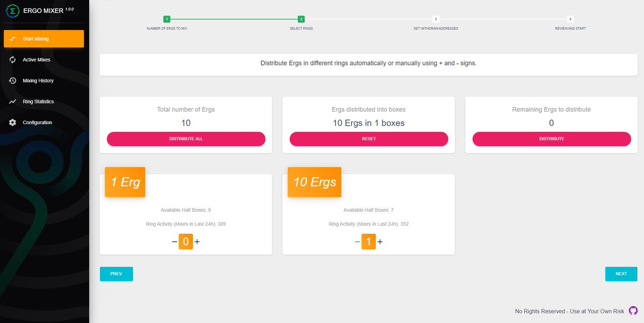Click the Distribute All button
Screen dimensions: 644x323
pyautogui.click(x=186, y=139)
